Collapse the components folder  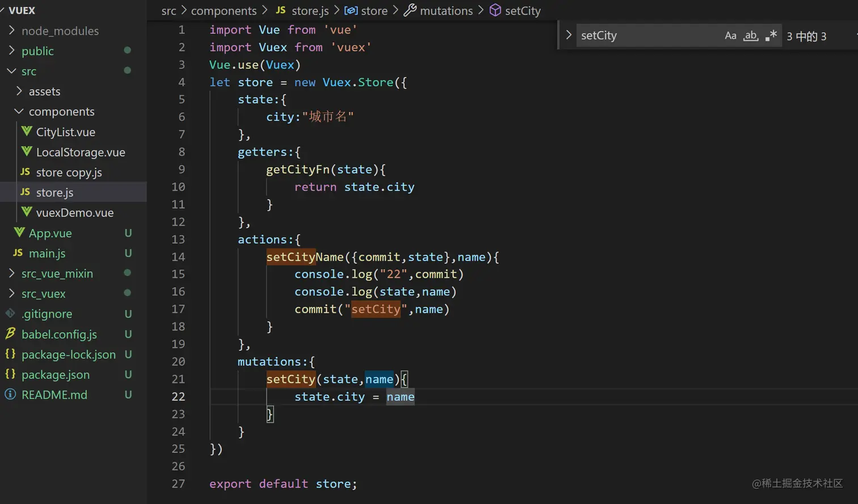click(19, 111)
